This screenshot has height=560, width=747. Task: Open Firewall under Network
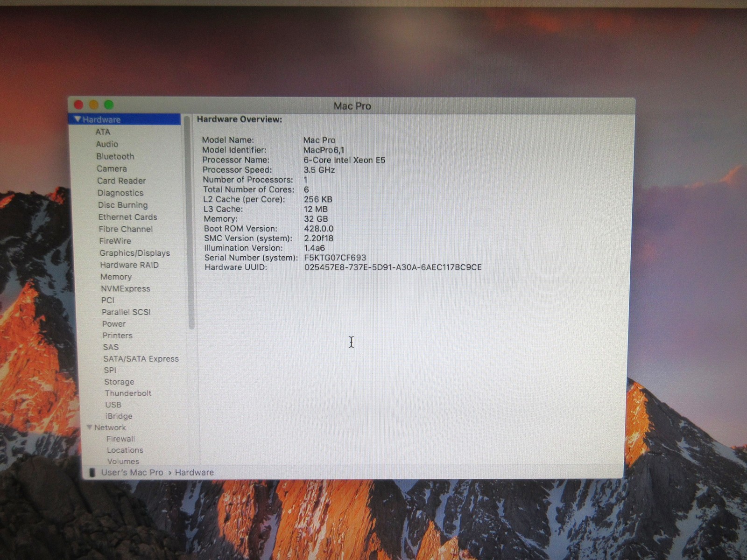[120, 439]
